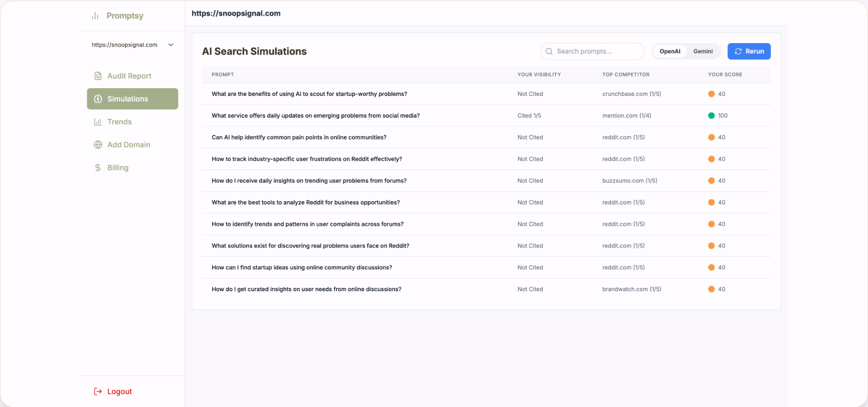Expand domain selector chevron arrow

coord(171,45)
